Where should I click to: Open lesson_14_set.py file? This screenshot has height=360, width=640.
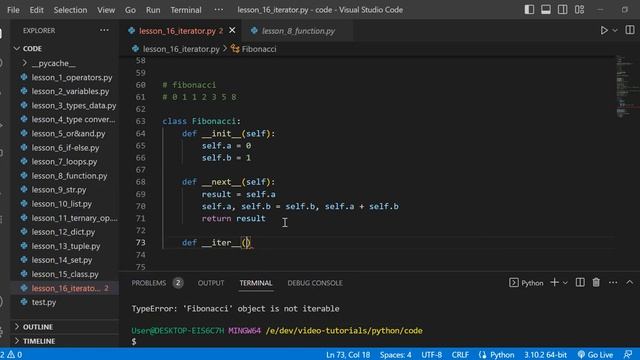62,260
